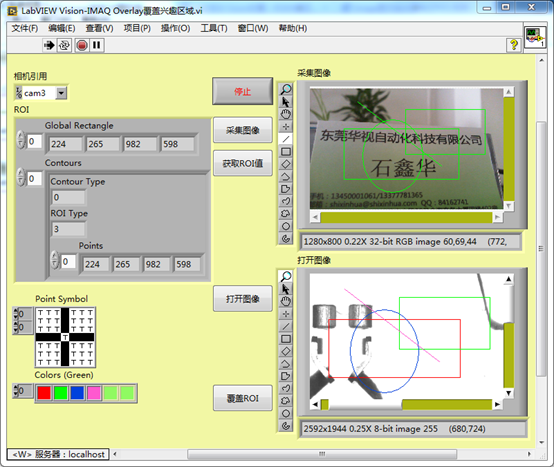The height and width of the screenshot is (467, 554).
Task: Click the ROI Global Rectangle array index stepper
Action: pyautogui.click(x=21, y=139)
